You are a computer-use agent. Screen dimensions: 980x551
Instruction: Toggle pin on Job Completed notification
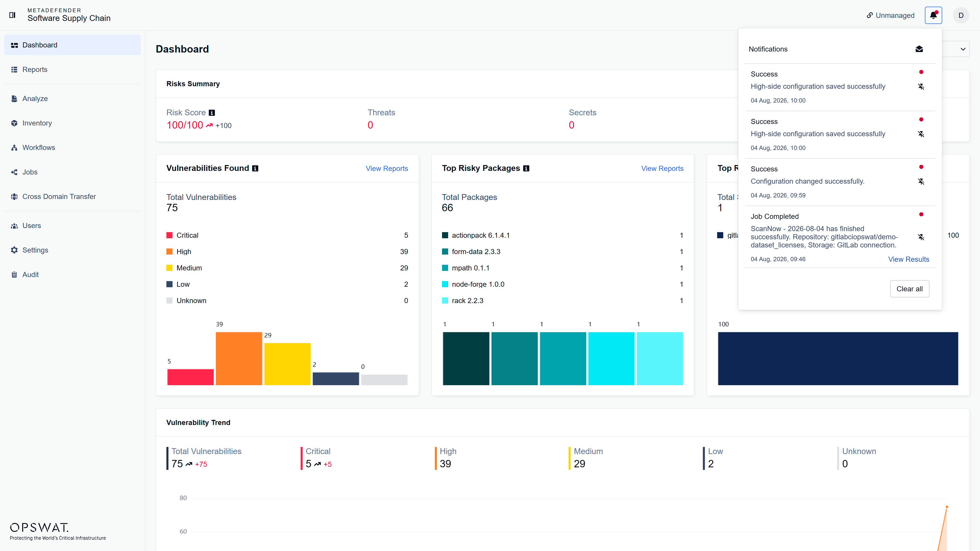tap(921, 237)
